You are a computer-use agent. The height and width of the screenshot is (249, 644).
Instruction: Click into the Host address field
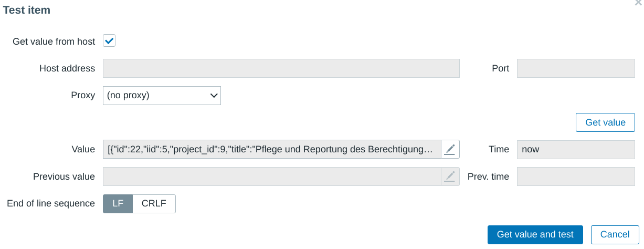tap(281, 68)
